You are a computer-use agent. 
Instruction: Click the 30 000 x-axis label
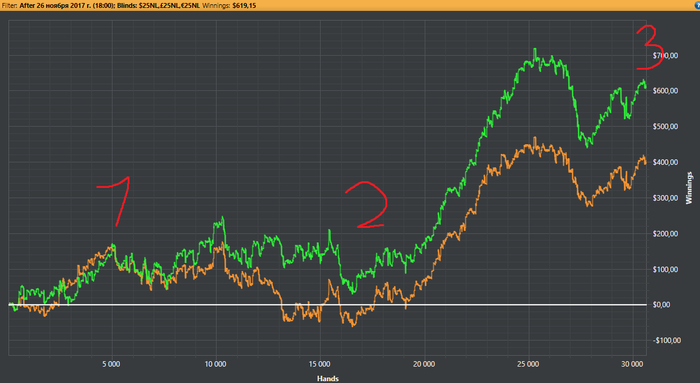[x=633, y=364]
